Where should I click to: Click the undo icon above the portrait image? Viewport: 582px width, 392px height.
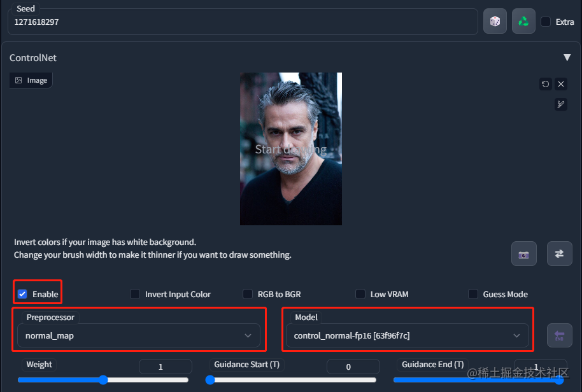545,83
